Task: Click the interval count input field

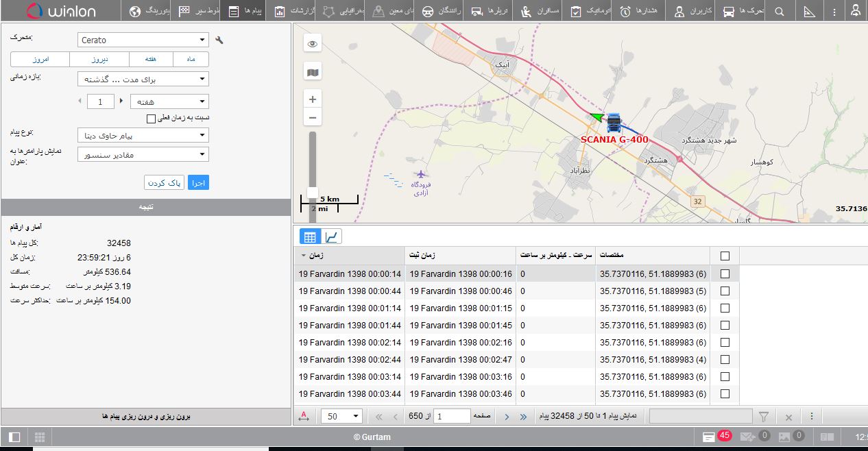Action: coord(101,101)
